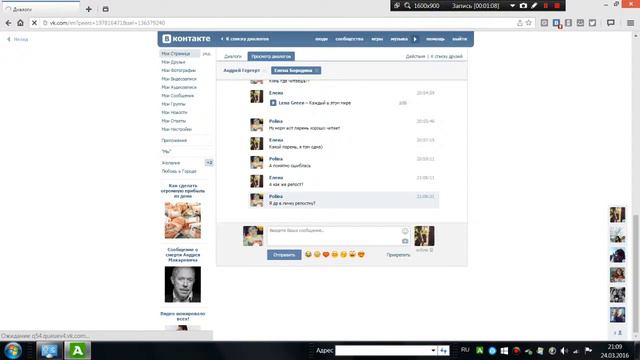Open Мои Фотографии in left menu
This screenshot has height=360, width=640.
pos(178,71)
